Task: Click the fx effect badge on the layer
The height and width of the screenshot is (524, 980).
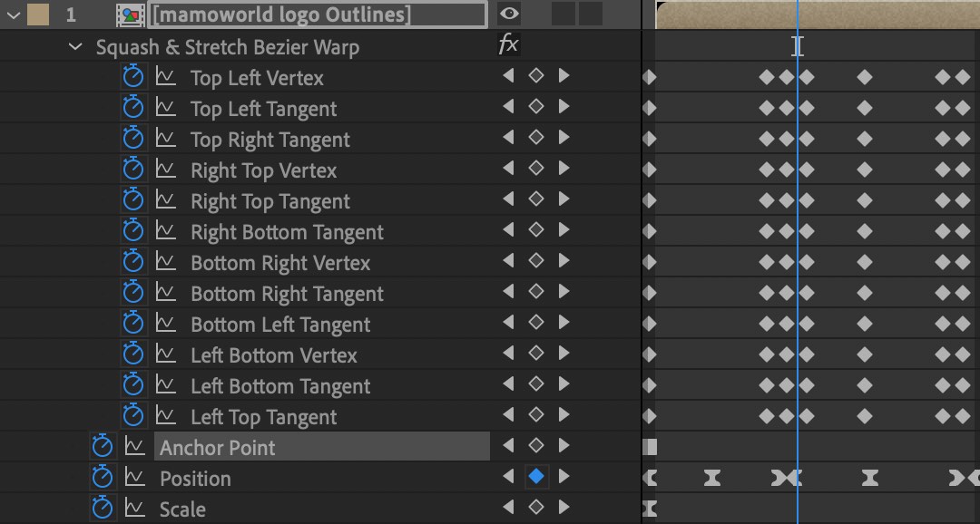Action: [x=509, y=44]
